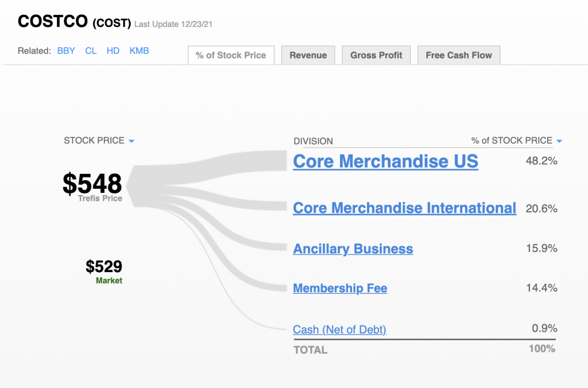Open the Membership Fee division breakdown
Image resolution: width=588 pixels, height=388 pixels.
[339, 288]
